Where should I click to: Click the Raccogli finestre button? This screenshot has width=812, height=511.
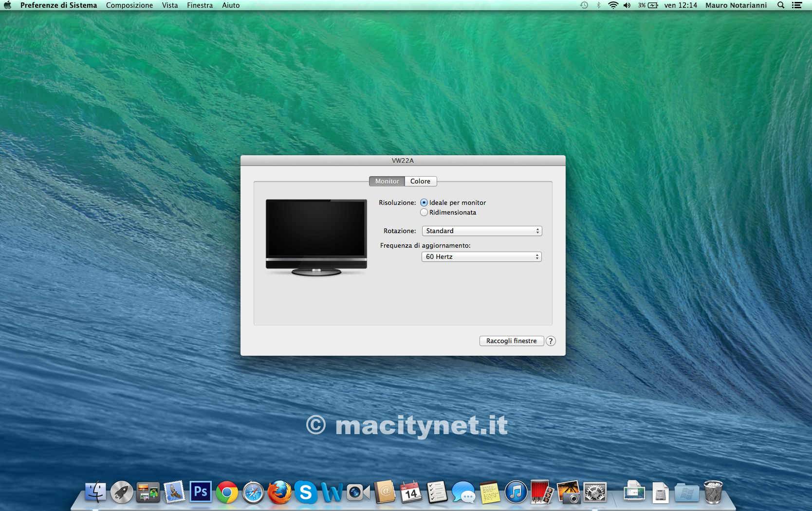(511, 341)
